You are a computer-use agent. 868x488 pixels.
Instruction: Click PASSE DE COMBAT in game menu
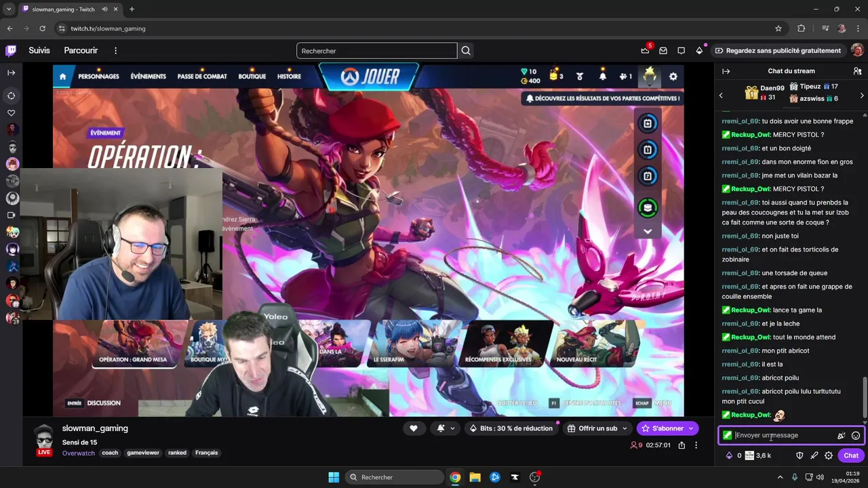click(202, 77)
